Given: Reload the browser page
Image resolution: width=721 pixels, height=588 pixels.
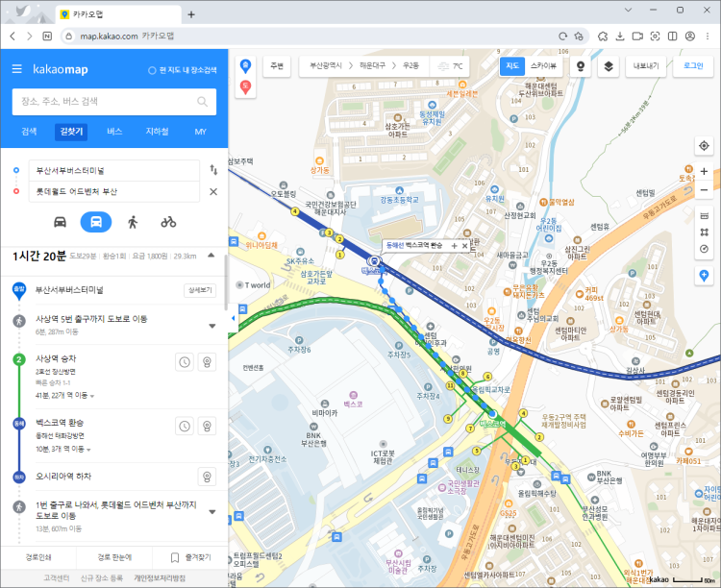Looking at the screenshot, I should click(x=562, y=36).
